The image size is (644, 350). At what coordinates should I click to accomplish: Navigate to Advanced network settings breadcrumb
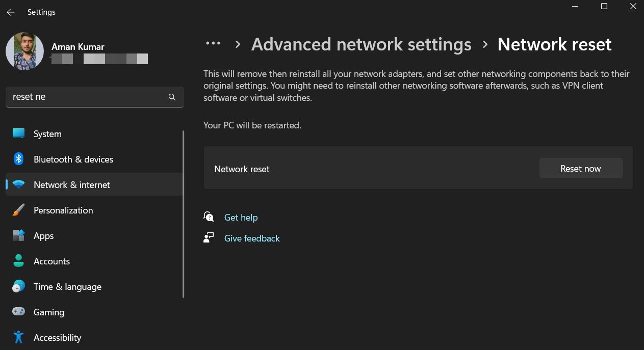[361, 44]
